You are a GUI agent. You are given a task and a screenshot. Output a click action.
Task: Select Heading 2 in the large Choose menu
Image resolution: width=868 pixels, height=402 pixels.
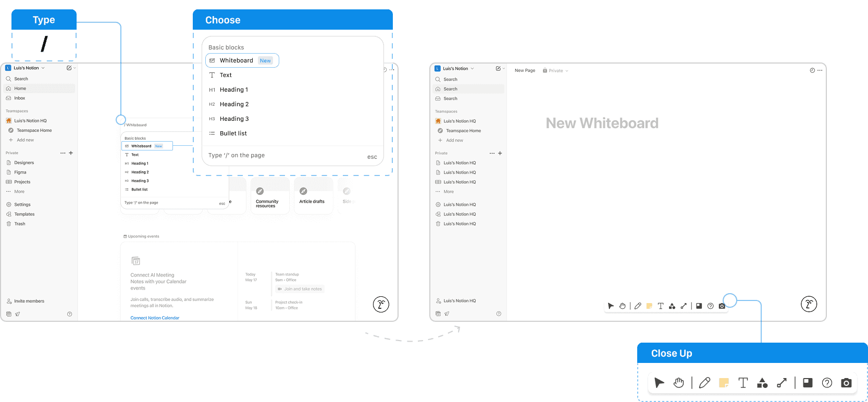[234, 104]
